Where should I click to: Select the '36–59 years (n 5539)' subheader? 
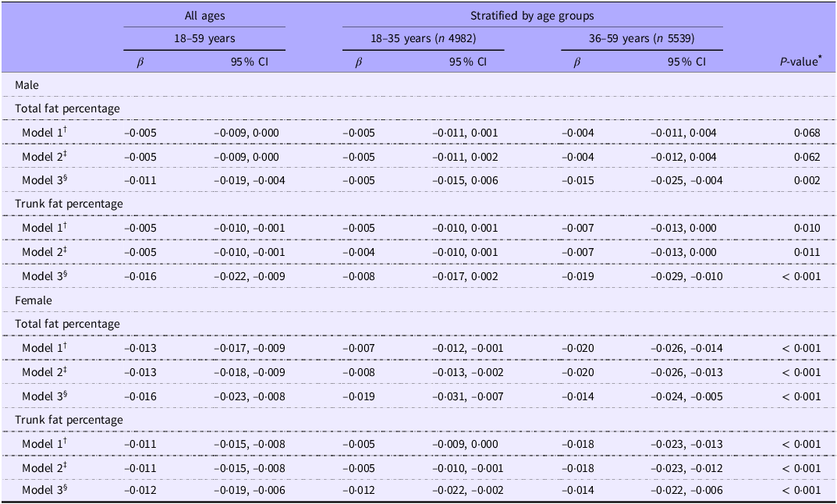(x=642, y=38)
